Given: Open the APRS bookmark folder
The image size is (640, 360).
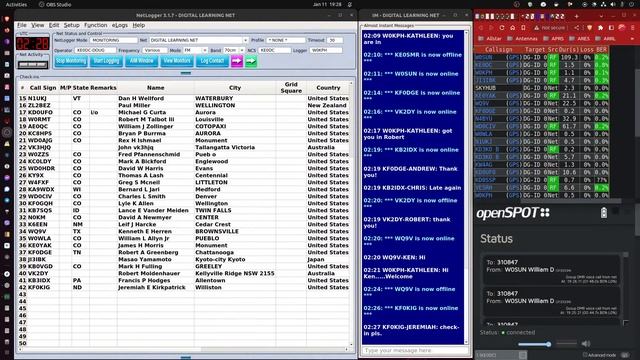Looking at the screenshot, I should click(553, 38).
